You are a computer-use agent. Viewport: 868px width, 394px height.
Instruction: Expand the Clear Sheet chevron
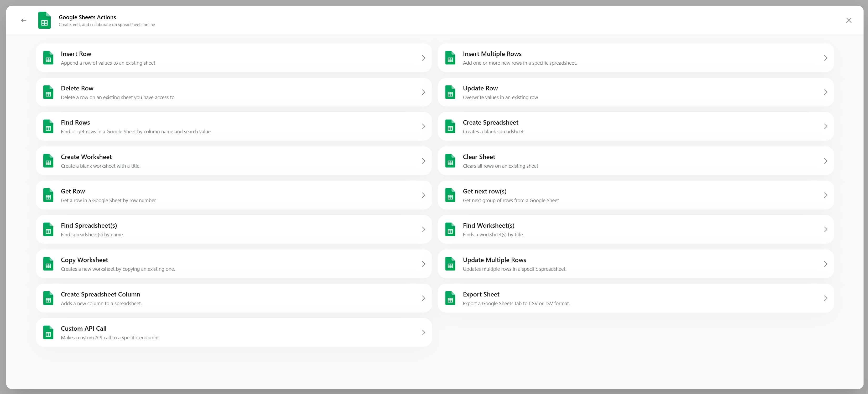pyautogui.click(x=825, y=161)
